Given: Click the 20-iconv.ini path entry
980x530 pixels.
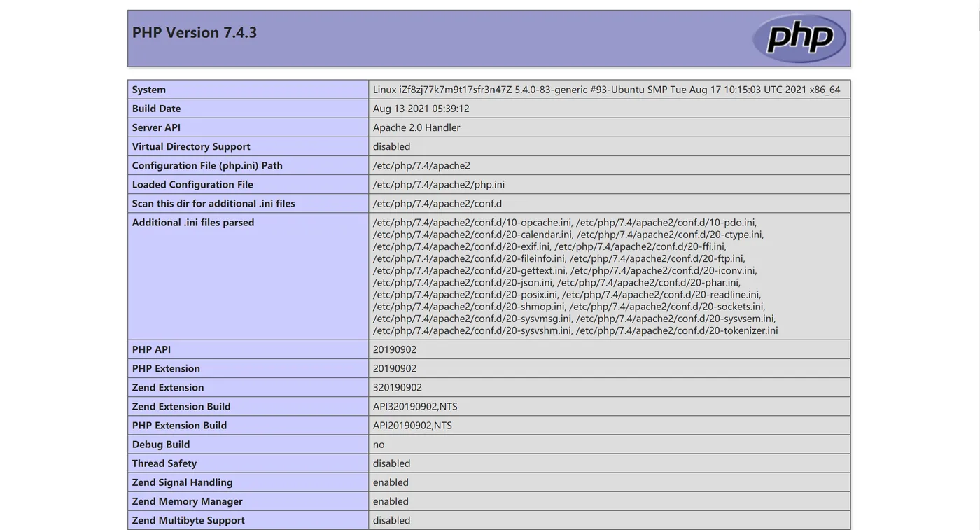Looking at the screenshot, I should pos(664,270).
